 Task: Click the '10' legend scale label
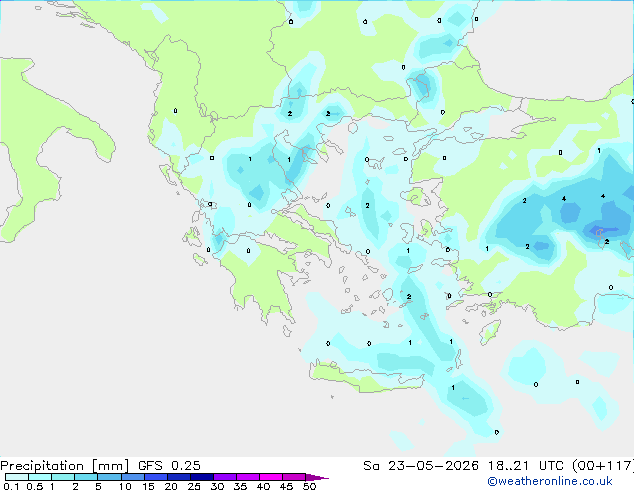click(125, 486)
